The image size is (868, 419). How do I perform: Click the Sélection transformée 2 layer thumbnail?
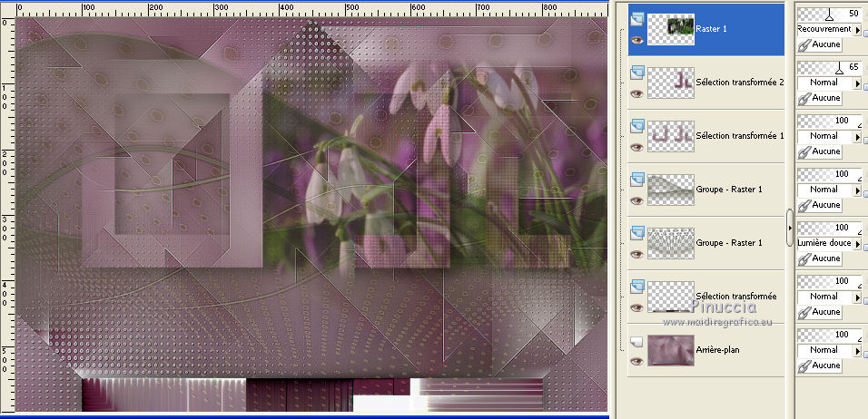[x=670, y=83]
